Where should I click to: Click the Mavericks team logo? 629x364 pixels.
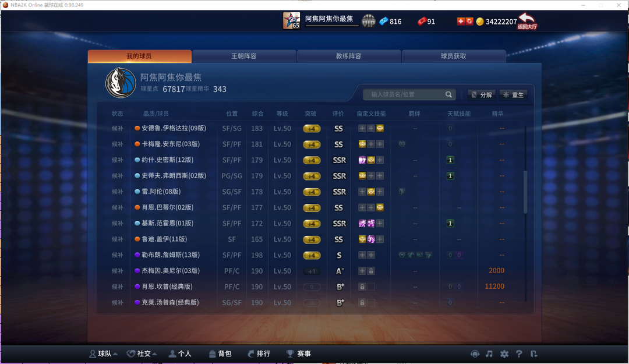tap(121, 83)
